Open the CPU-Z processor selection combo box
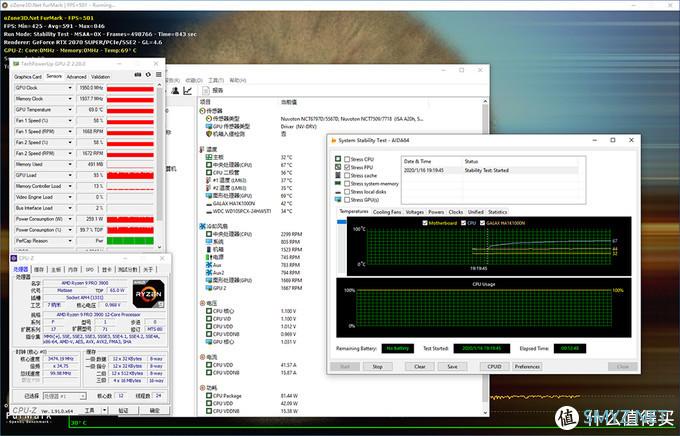The image size is (680, 436). point(65,396)
